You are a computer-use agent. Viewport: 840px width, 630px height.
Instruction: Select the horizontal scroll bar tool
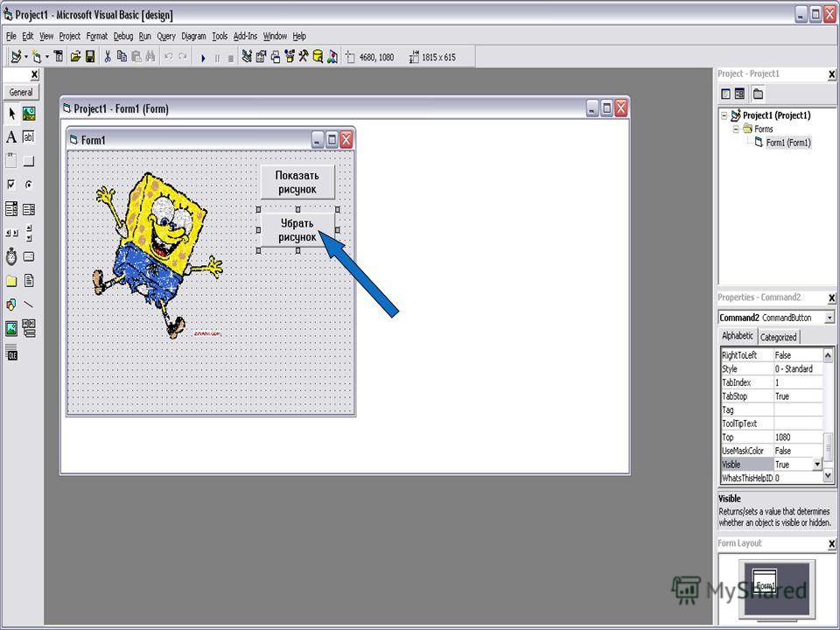(x=11, y=233)
